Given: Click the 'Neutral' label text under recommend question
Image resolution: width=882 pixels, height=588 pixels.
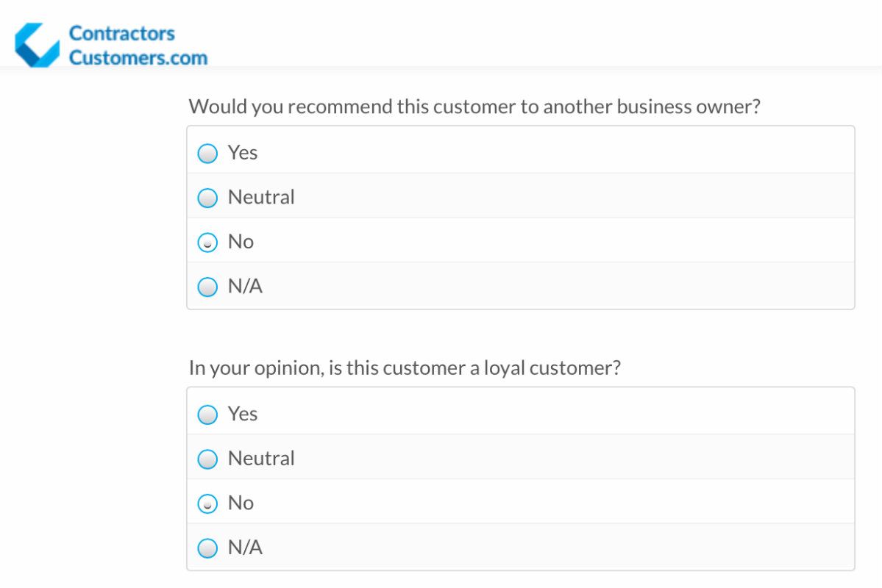Looking at the screenshot, I should click(x=261, y=197).
